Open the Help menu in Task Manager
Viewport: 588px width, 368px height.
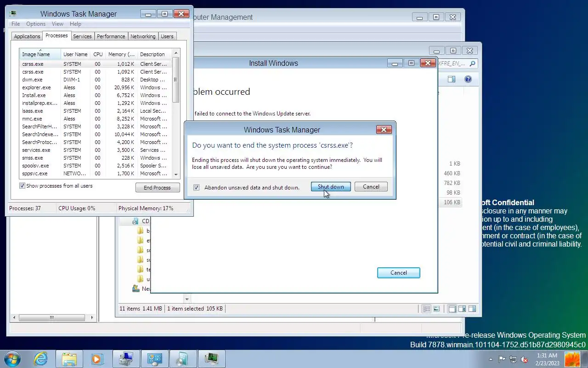point(75,24)
